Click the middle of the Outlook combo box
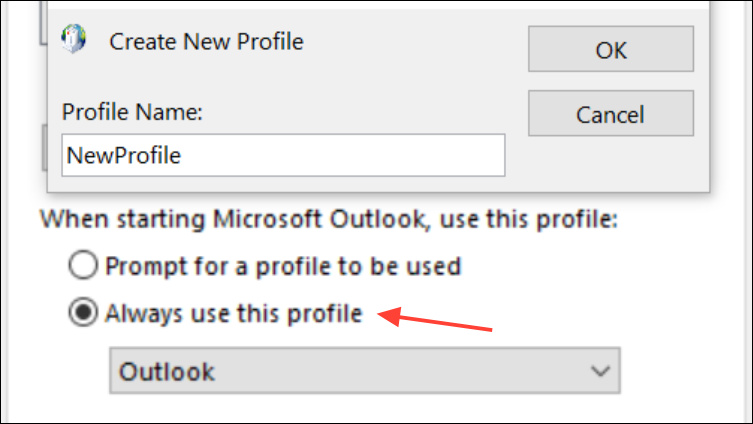 (x=364, y=371)
